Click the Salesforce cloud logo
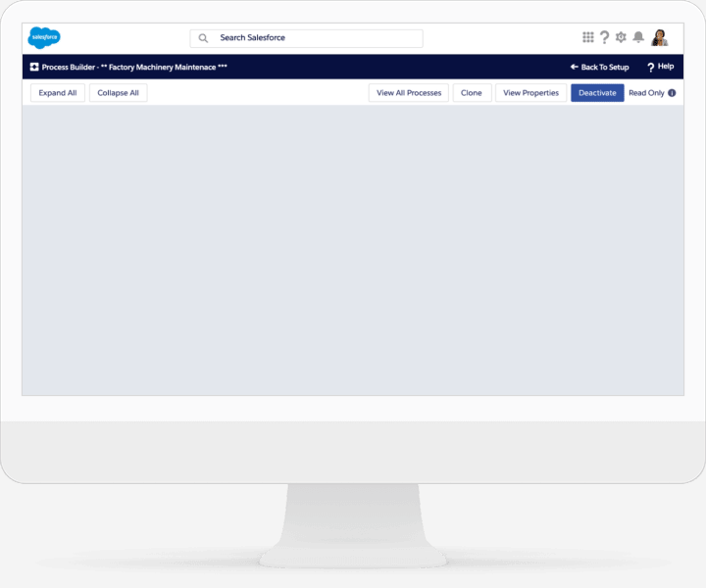Viewport: 706px width, 588px height. pyautogui.click(x=44, y=37)
